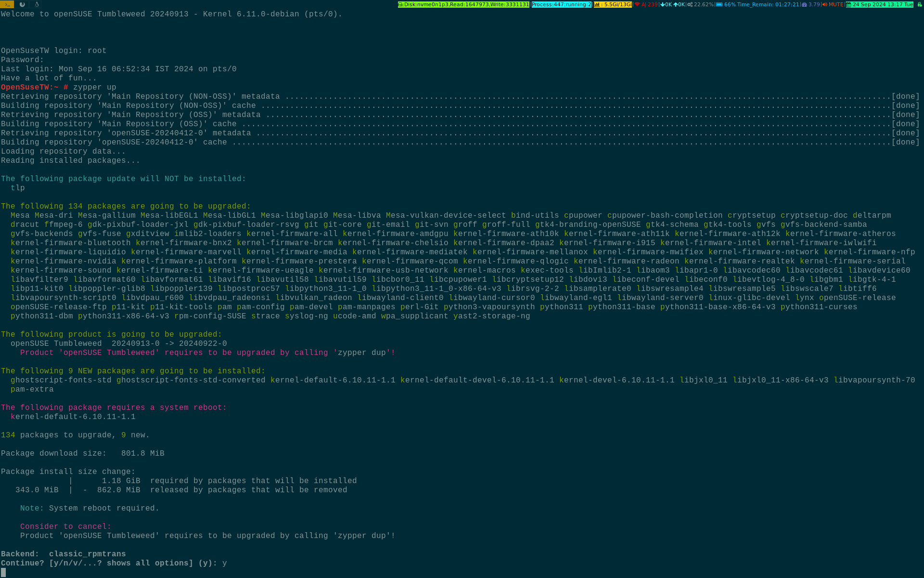
Task: Click the nvme0n1p3 disk read/write status block
Action: click(x=463, y=4)
